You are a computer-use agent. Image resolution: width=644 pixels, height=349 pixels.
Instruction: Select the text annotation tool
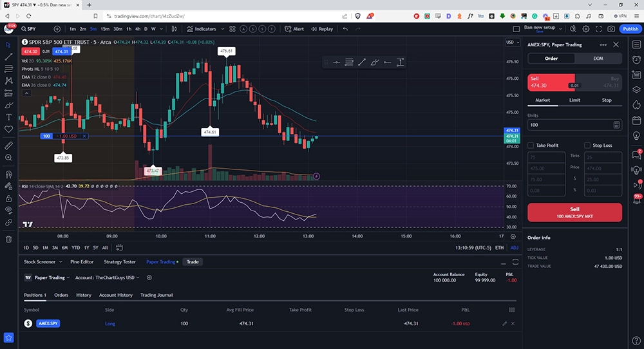pos(8,117)
